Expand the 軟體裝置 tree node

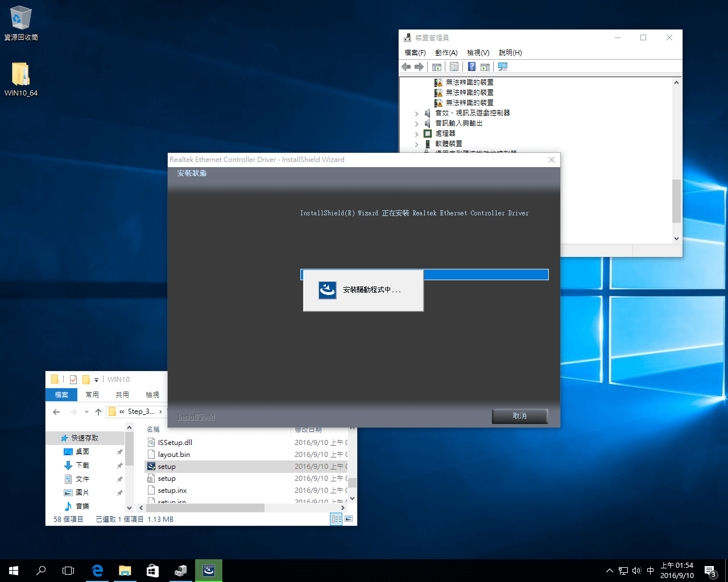[417, 144]
